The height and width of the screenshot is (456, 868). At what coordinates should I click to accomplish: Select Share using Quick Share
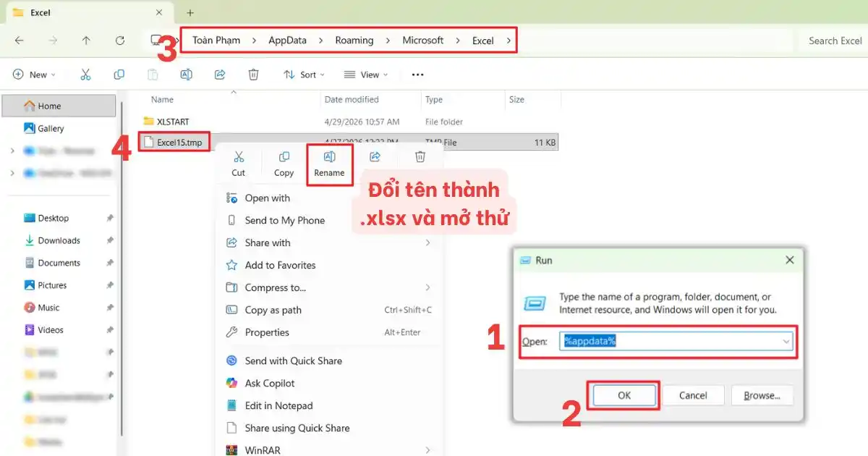tap(329, 428)
